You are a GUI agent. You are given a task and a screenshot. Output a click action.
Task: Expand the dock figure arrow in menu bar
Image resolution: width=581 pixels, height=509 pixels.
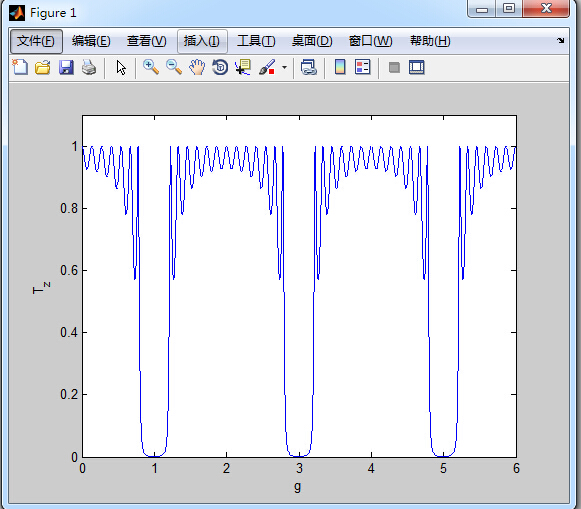560,40
